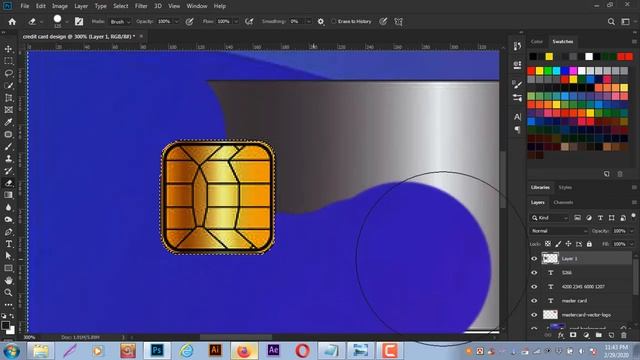Hide the mastercard-vector-logo layer

[x=534, y=315]
